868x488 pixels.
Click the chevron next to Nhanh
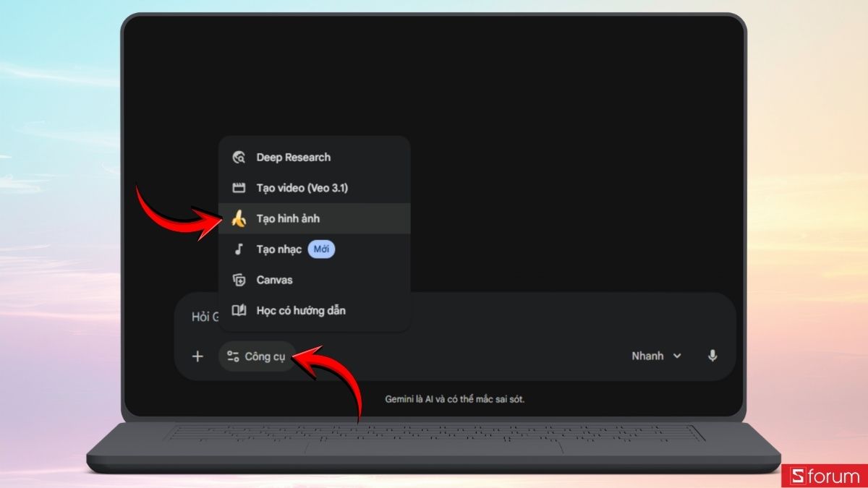click(677, 356)
